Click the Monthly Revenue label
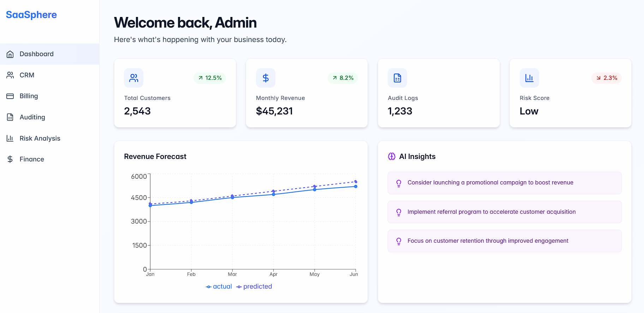Screen dimensions: 644x313 (x=280, y=98)
